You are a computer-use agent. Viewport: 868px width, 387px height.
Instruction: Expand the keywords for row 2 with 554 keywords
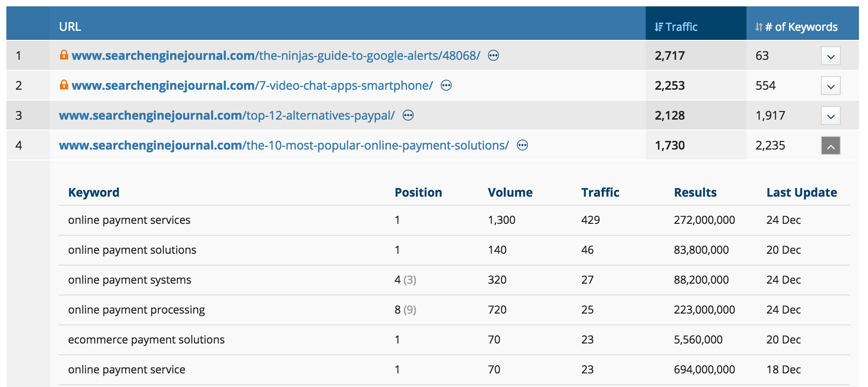click(831, 86)
